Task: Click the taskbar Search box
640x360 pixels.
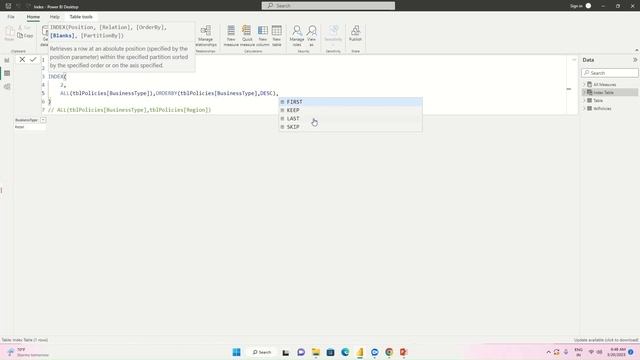Action: [262, 352]
